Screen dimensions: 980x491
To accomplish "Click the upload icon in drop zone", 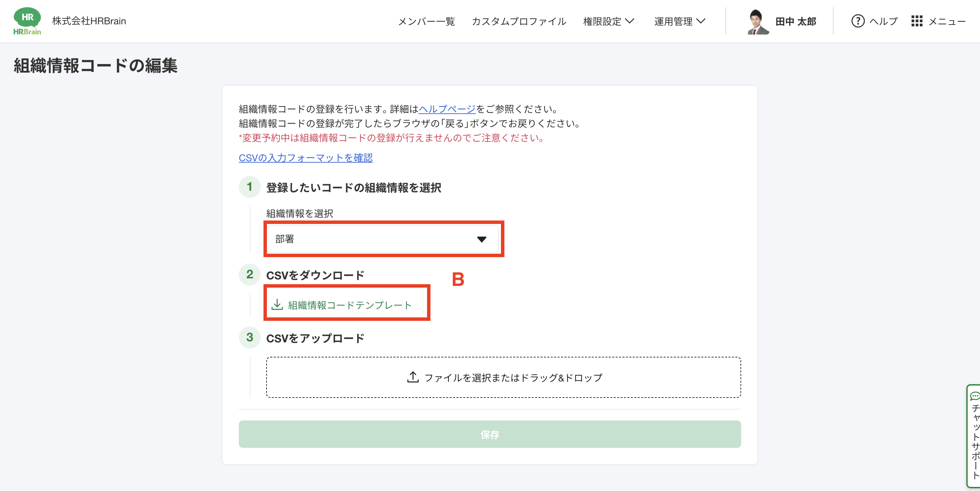I will point(413,377).
